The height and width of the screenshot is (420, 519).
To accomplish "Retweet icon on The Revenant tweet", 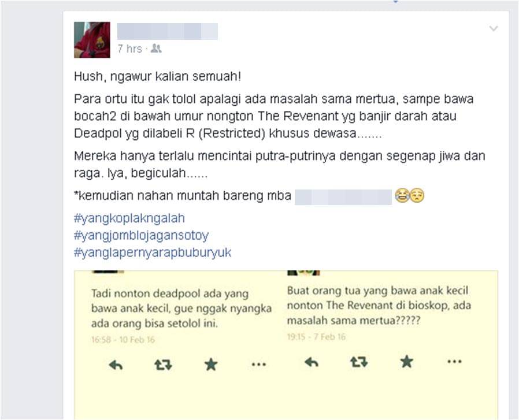I will [x=359, y=362].
